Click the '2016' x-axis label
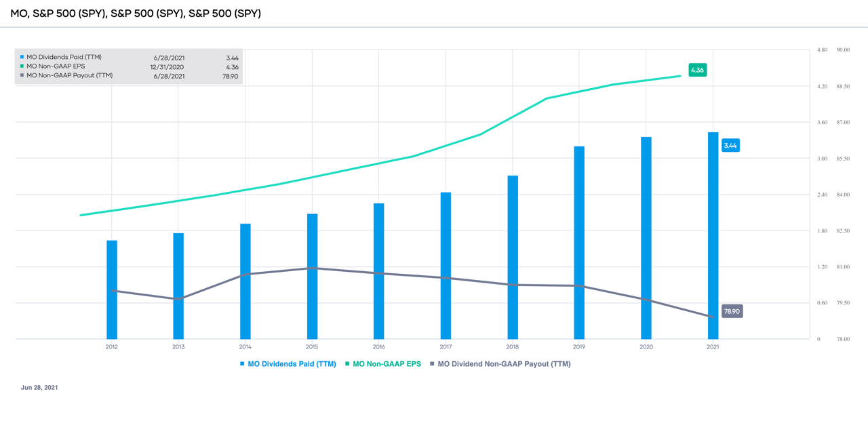 click(x=379, y=346)
